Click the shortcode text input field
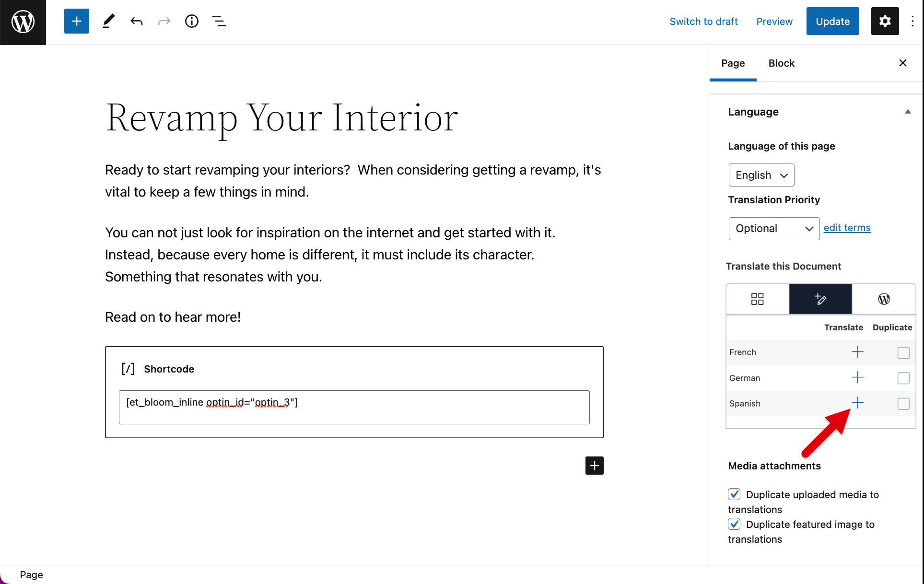The width and height of the screenshot is (924, 584). pyautogui.click(x=354, y=407)
